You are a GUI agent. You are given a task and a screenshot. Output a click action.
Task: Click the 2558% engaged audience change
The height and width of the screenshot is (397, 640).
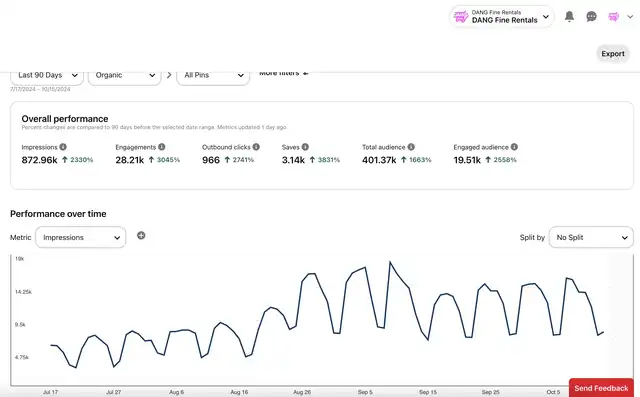tap(505, 160)
